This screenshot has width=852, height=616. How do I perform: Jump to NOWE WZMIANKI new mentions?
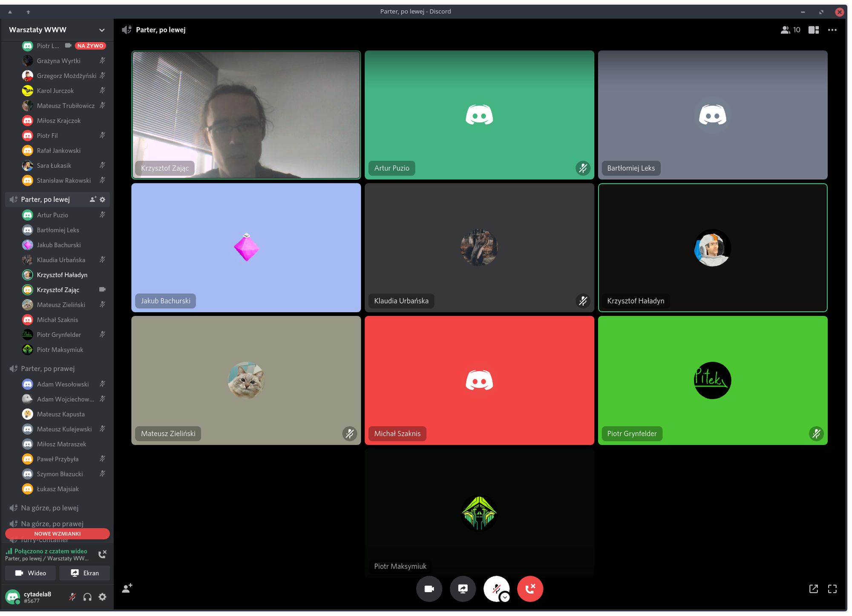pyautogui.click(x=58, y=533)
